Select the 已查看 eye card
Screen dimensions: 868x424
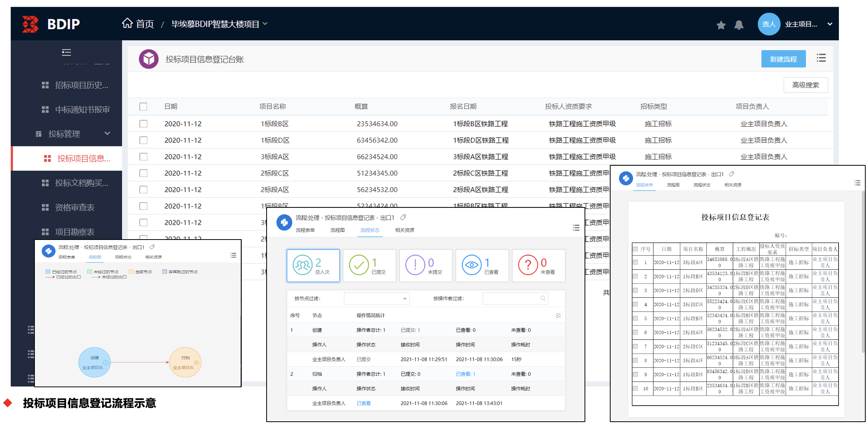pos(482,266)
